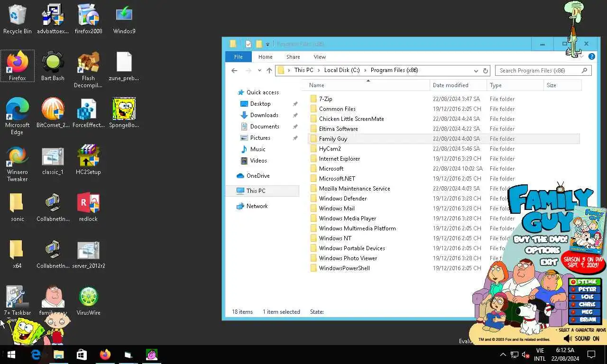Show hidden system tray icons
This screenshot has width=607, height=364.
point(503,355)
